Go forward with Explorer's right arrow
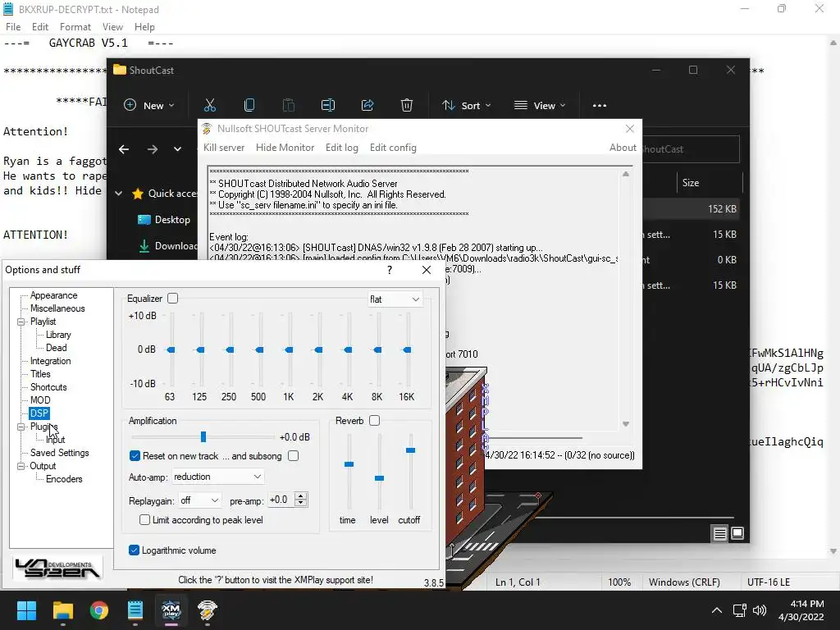The height and width of the screenshot is (630, 840). (153, 149)
